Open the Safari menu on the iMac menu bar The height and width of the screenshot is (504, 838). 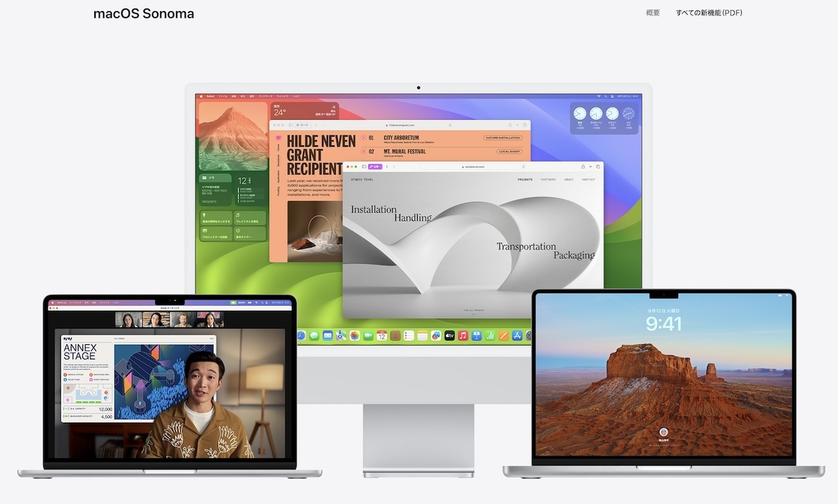pos(211,96)
